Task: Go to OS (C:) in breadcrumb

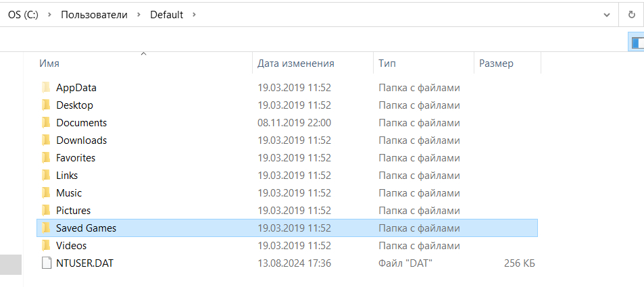Action: coord(23,14)
